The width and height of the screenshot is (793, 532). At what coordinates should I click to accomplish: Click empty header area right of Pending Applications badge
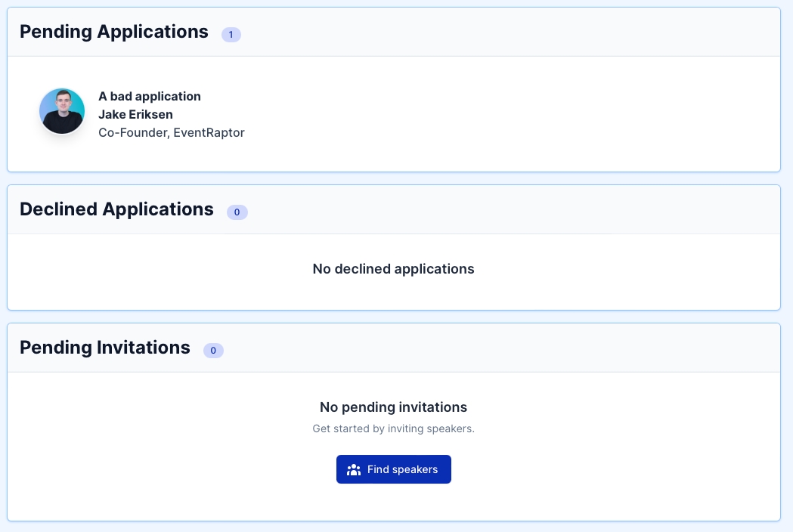(x=514, y=32)
